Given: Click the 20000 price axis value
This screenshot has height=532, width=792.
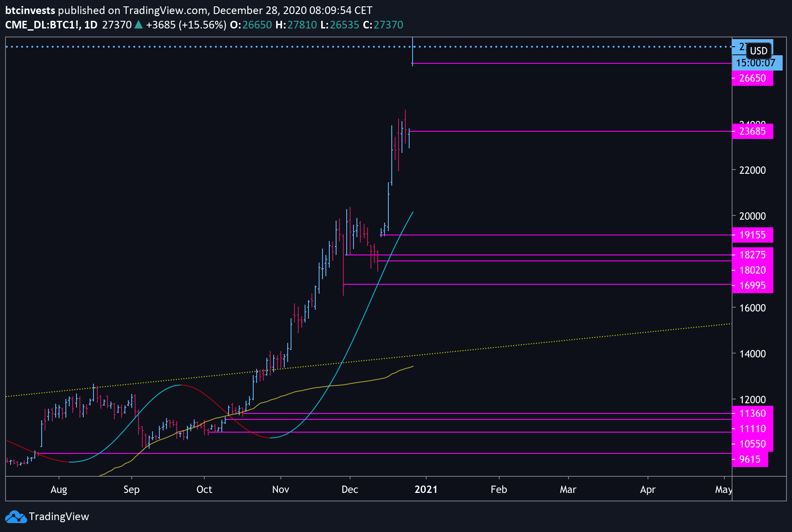Looking at the screenshot, I should 752,216.
